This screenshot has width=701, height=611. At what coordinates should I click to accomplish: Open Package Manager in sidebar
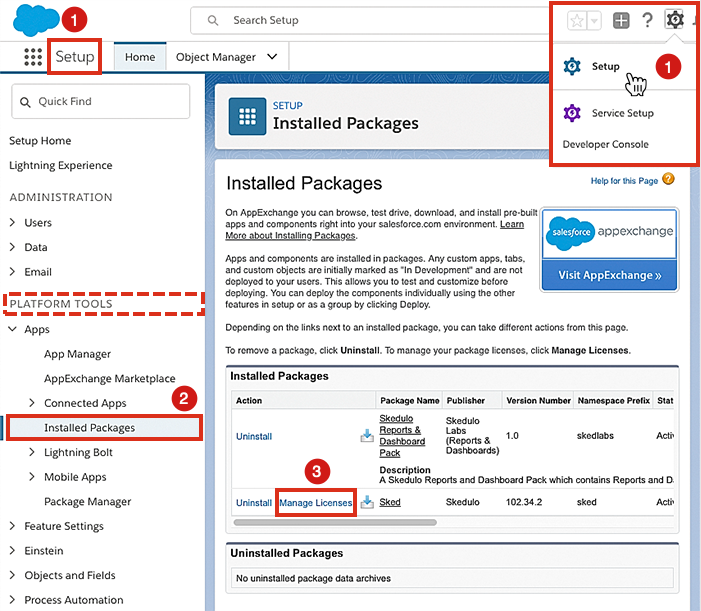[x=88, y=501]
